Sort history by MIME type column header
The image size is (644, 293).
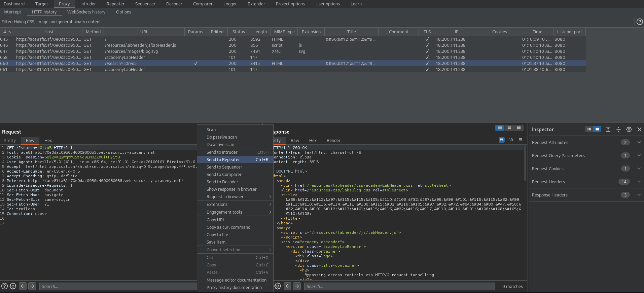[284, 32]
